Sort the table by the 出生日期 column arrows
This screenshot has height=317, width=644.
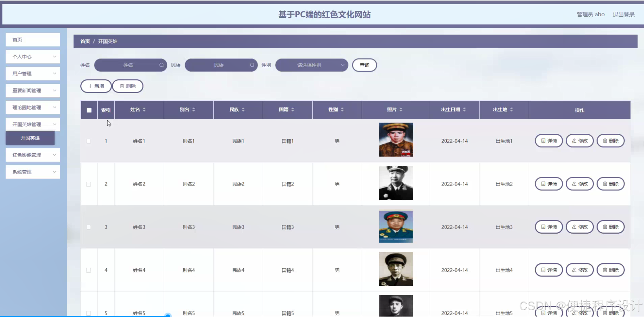(464, 110)
